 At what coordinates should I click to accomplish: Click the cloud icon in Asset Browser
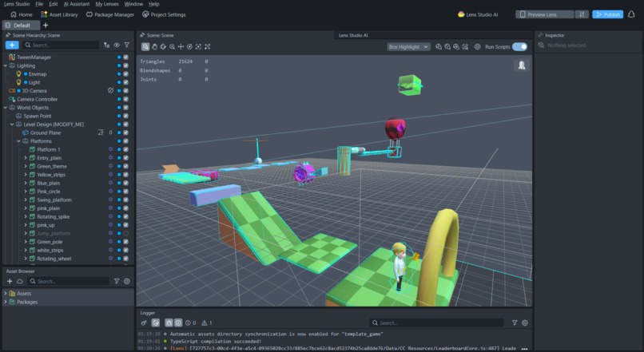click(x=20, y=281)
